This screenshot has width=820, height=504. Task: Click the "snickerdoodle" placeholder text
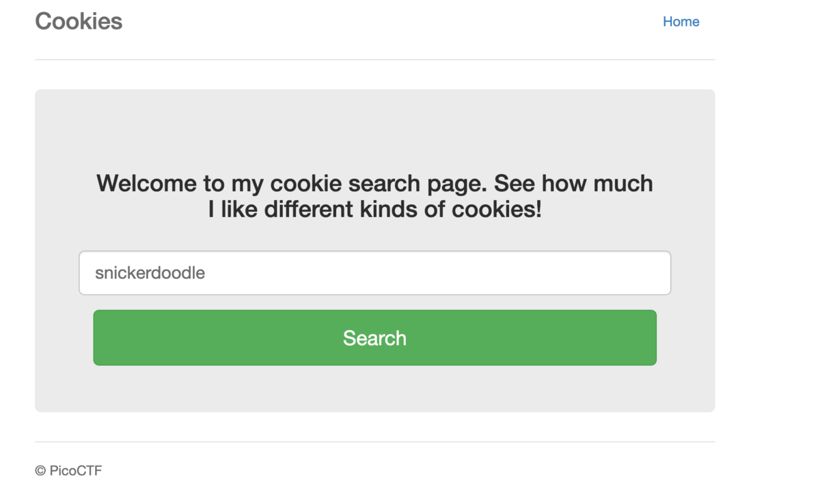(x=150, y=273)
